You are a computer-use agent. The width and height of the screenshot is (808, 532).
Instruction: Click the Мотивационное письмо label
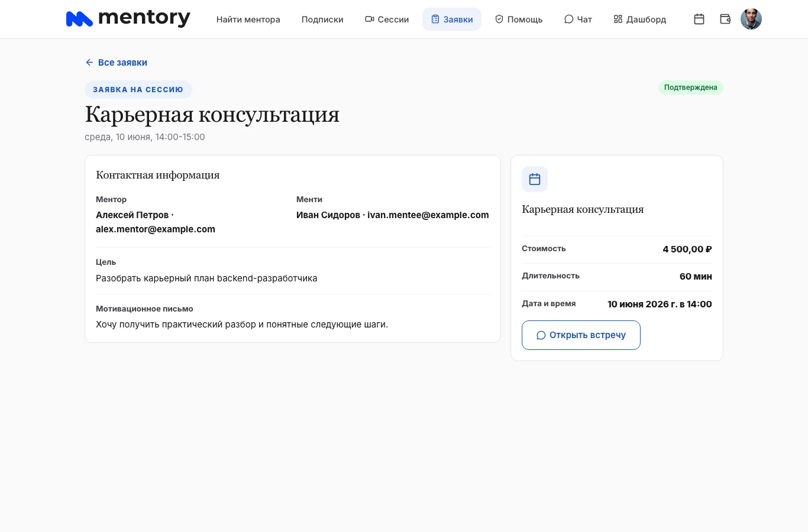144,309
